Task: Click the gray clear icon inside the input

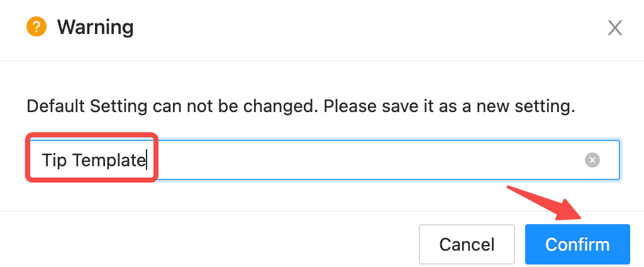Action: (x=592, y=159)
